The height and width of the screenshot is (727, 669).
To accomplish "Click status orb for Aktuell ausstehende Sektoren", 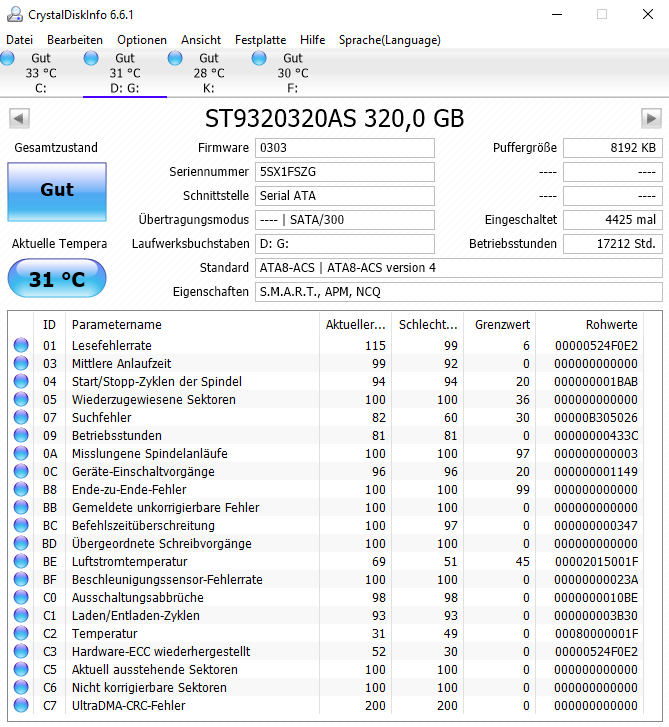I will (x=21, y=670).
